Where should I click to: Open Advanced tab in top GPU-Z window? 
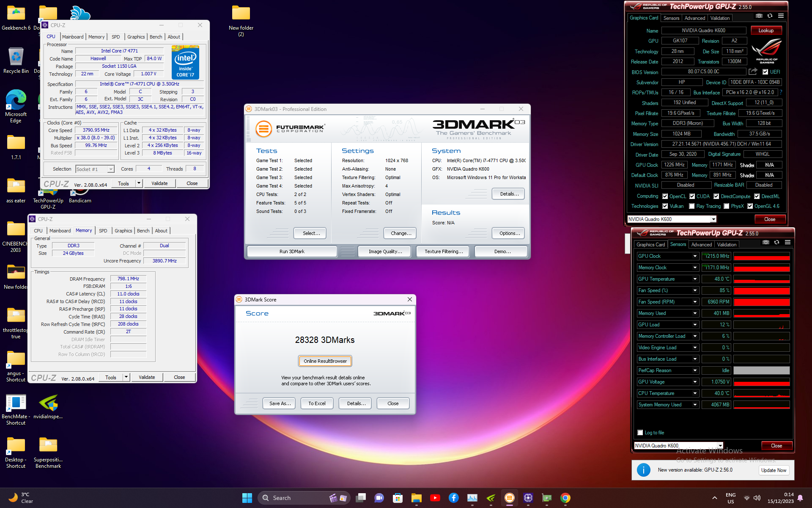click(x=695, y=18)
